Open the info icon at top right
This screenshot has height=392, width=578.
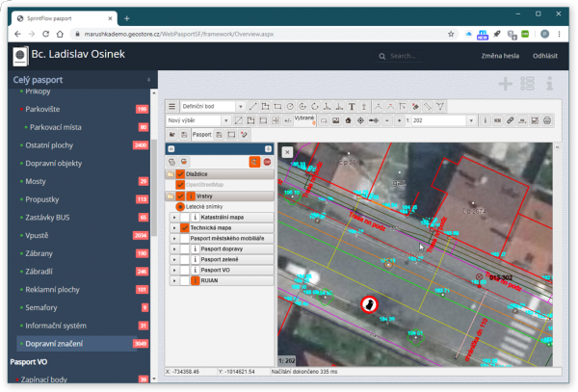click(548, 84)
